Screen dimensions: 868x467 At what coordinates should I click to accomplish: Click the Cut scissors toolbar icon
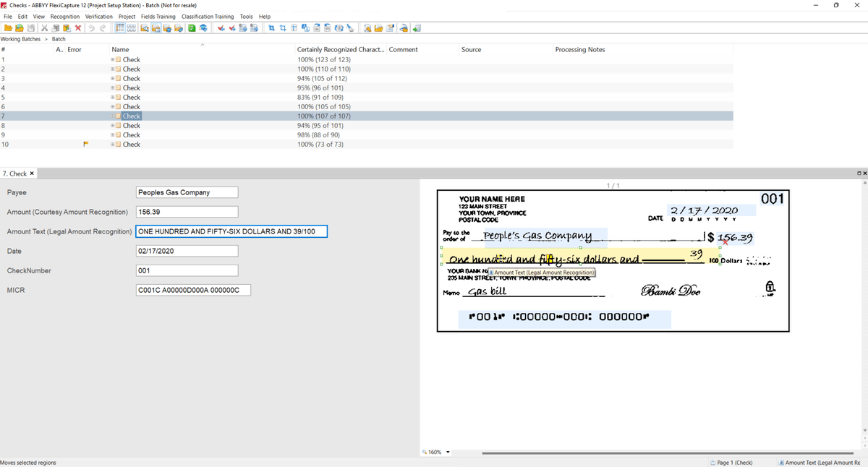click(44, 28)
